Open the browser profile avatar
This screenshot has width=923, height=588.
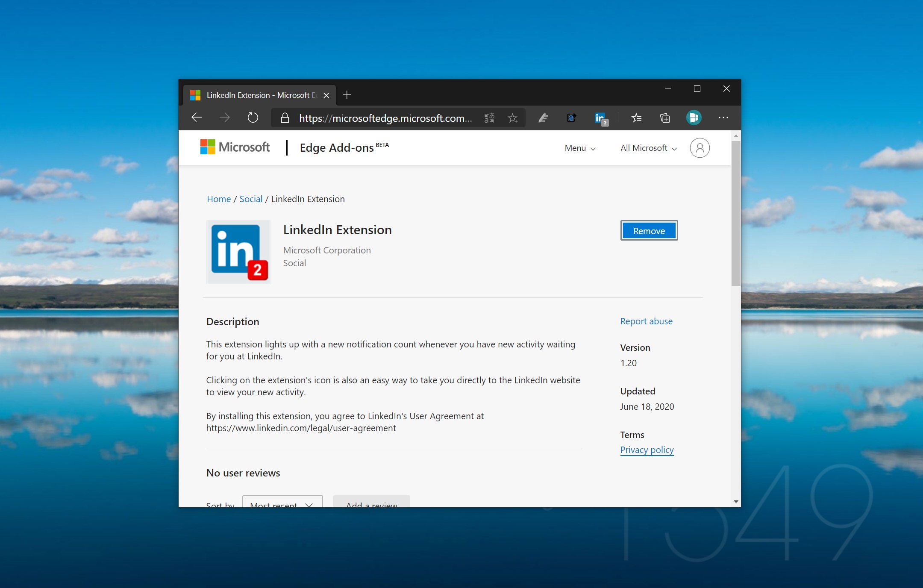coord(694,118)
